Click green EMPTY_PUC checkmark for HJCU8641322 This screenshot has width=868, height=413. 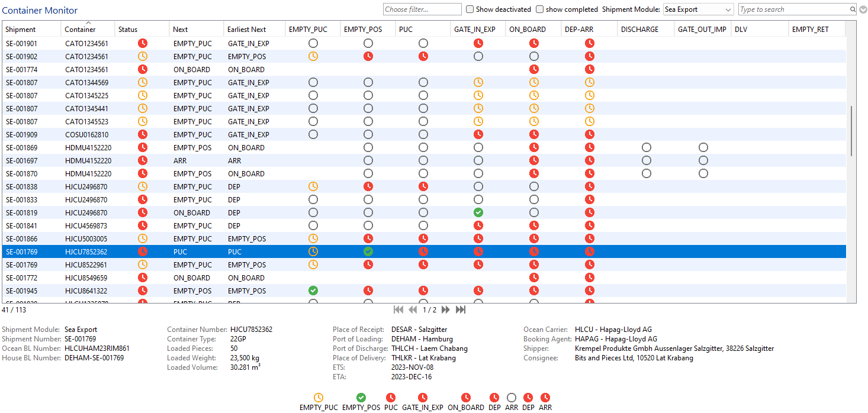pos(313,291)
